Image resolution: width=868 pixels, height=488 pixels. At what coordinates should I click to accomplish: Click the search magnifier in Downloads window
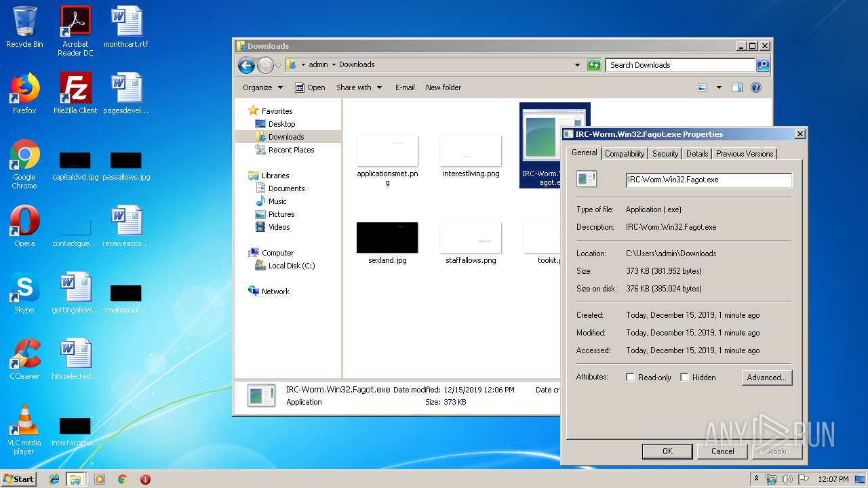763,65
